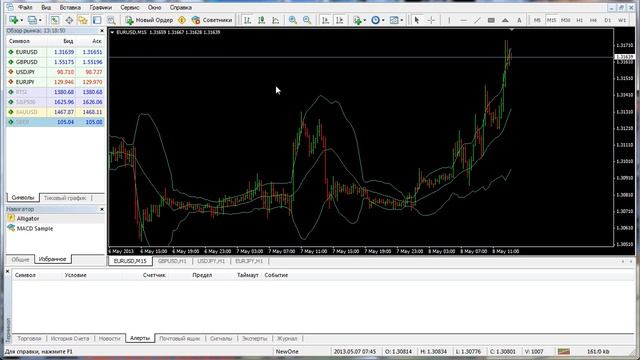640x360 pixels.
Task: Select the Trendline drawing tool
Action: coord(477,20)
